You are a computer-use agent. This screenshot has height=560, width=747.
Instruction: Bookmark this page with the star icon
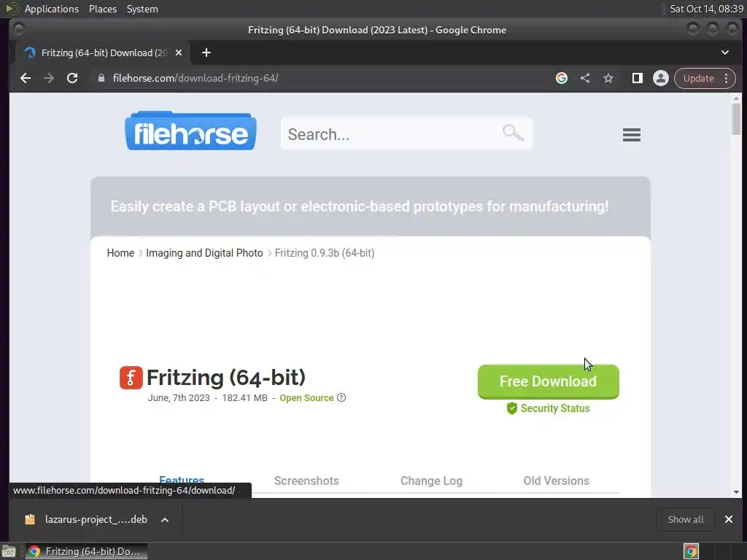pos(608,79)
